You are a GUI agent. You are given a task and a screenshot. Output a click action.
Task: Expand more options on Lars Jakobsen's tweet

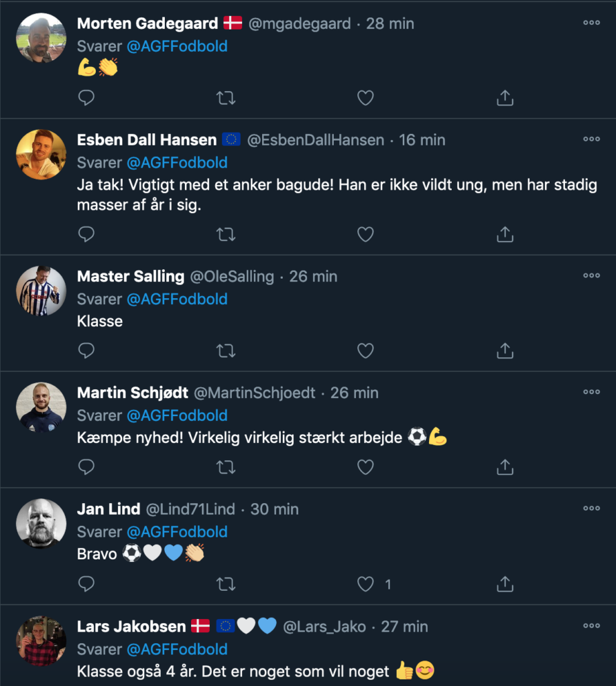click(x=591, y=626)
